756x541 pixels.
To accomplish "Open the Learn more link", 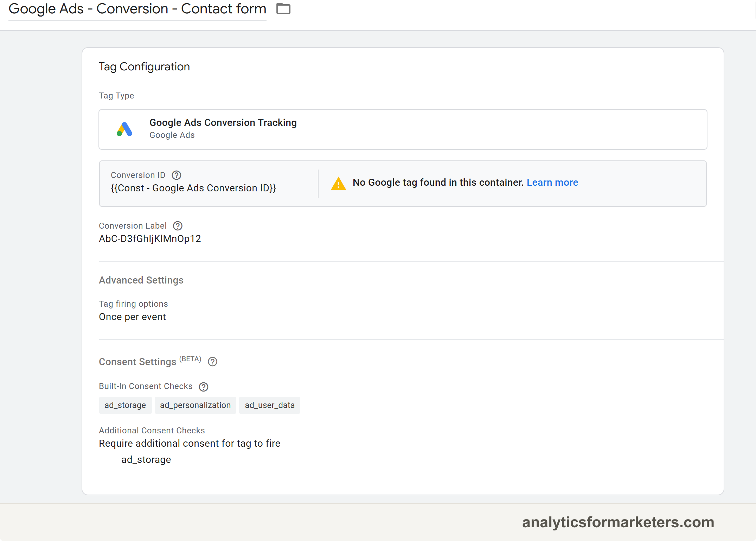I will click(x=552, y=182).
